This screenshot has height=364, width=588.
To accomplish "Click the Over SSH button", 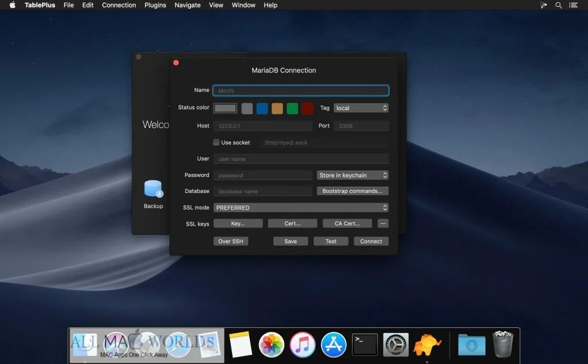I will [x=231, y=241].
